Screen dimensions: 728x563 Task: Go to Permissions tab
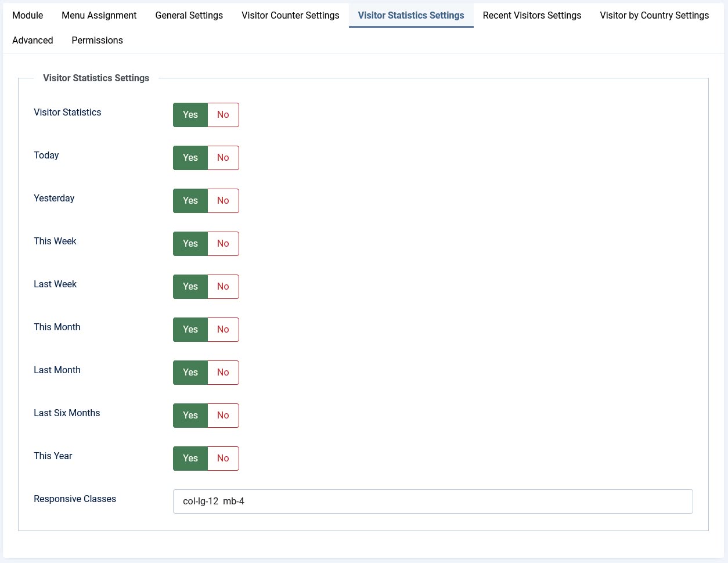click(97, 40)
